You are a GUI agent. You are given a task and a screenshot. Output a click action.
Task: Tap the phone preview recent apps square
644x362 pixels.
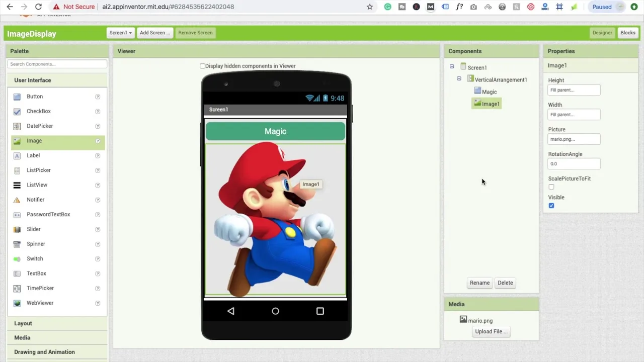pos(320,311)
